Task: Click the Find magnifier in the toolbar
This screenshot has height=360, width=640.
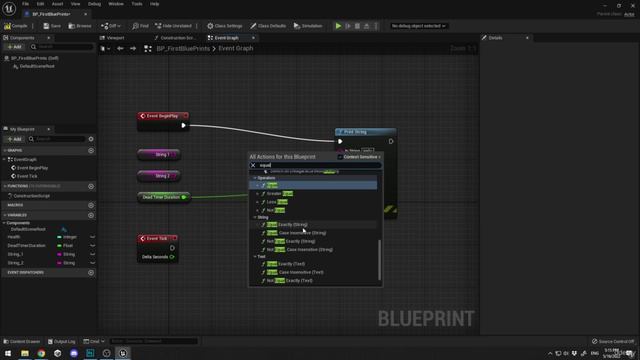Action: click(140, 26)
